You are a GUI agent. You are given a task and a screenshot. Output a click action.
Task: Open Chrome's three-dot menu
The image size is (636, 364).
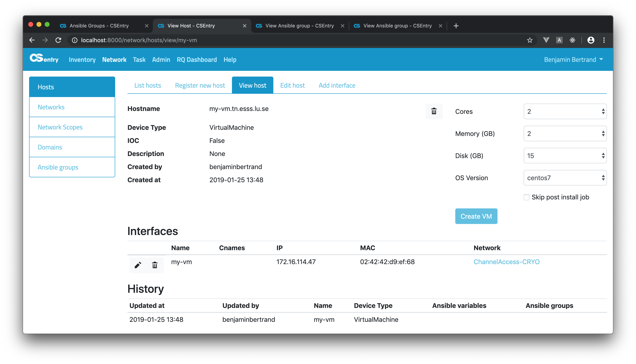tap(604, 40)
